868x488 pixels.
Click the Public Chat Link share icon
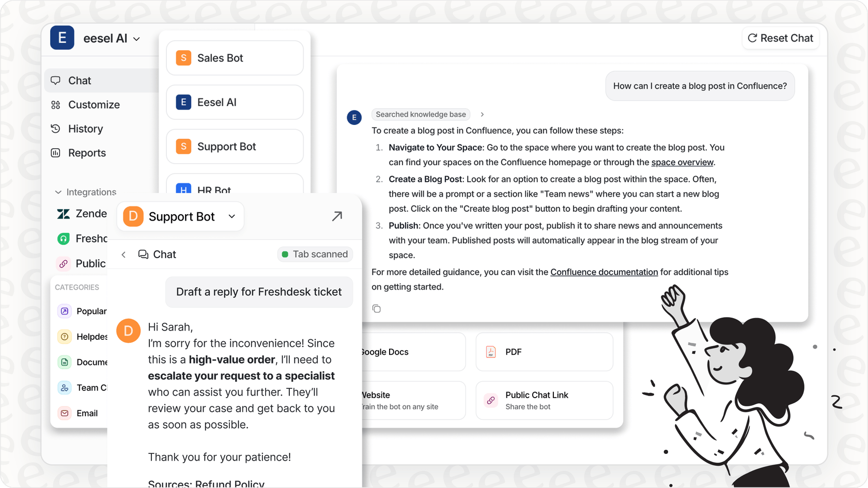click(x=490, y=400)
